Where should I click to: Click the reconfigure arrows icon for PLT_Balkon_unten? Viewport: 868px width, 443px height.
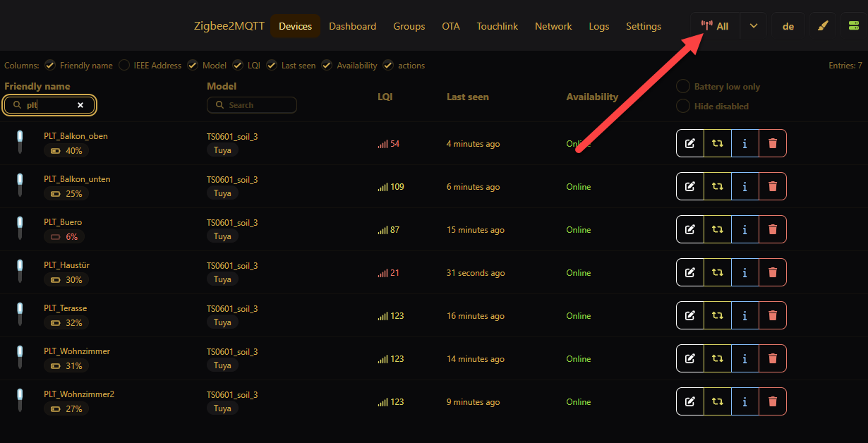(x=718, y=186)
